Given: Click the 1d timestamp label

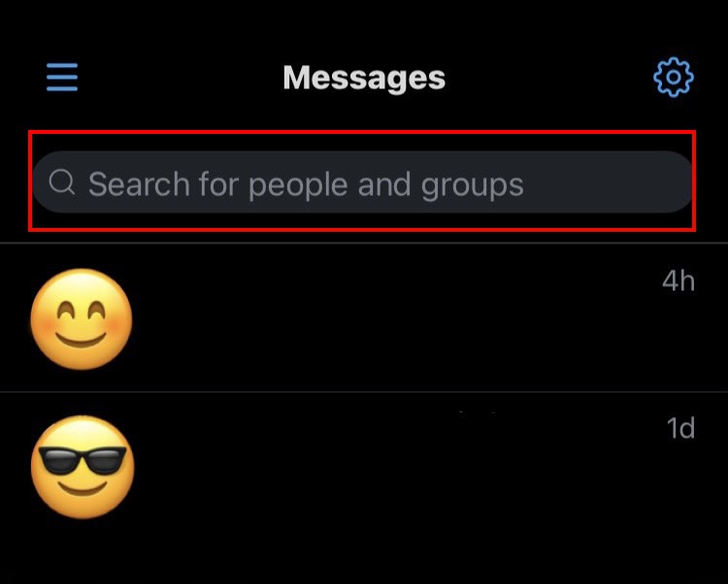Looking at the screenshot, I should point(680,428).
